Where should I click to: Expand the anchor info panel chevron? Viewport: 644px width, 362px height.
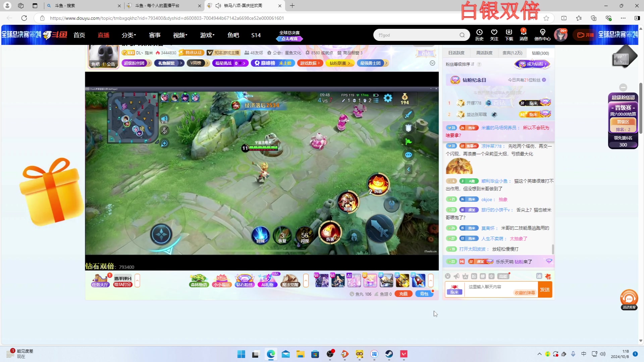point(432,63)
